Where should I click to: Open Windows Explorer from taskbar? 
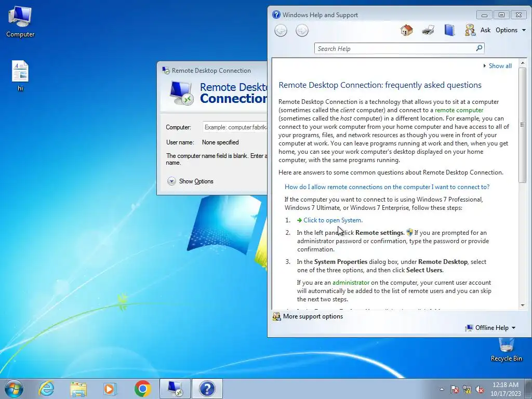78,389
